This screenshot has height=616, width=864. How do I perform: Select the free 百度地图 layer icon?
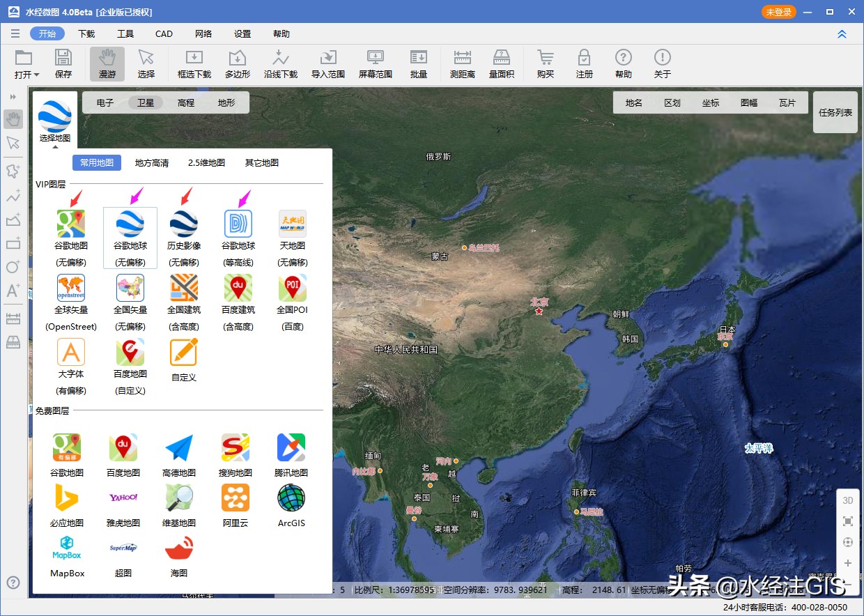(x=123, y=447)
